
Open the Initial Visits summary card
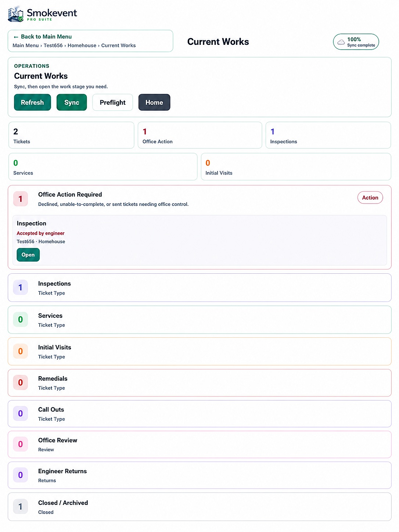pyautogui.click(x=296, y=167)
